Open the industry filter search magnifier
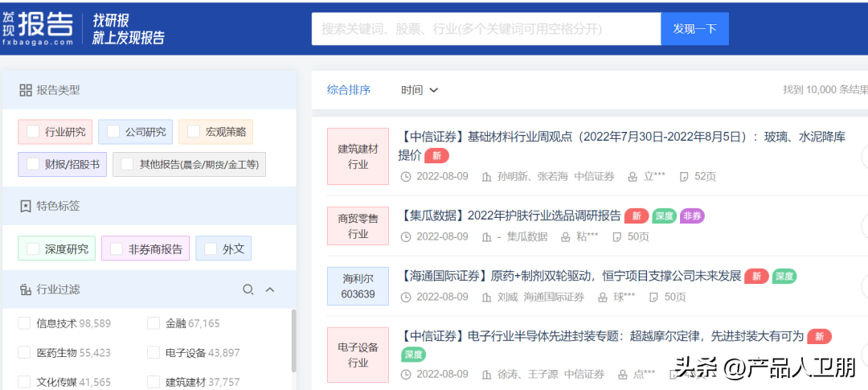The height and width of the screenshot is (390, 868). point(248,289)
